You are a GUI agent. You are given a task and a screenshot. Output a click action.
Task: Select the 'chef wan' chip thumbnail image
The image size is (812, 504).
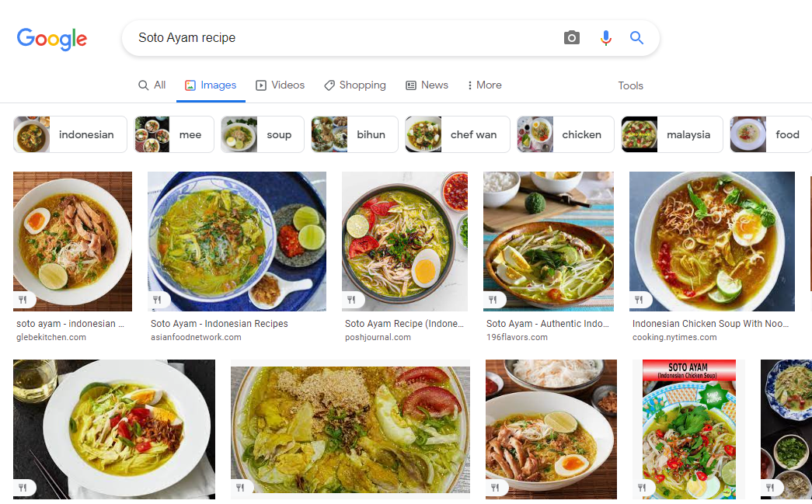(x=423, y=134)
